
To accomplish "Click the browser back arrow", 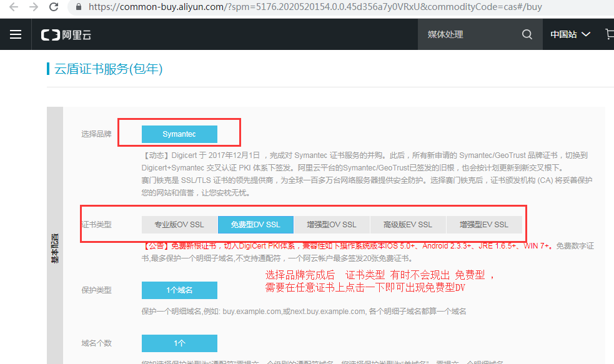I will pyautogui.click(x=13, y=7).
